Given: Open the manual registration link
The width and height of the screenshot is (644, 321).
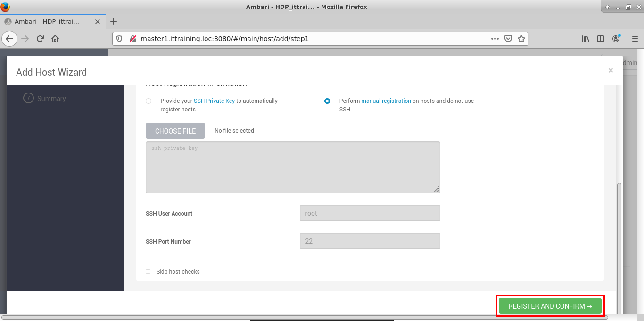Looking at the screenshot, I should click(386, 101).
